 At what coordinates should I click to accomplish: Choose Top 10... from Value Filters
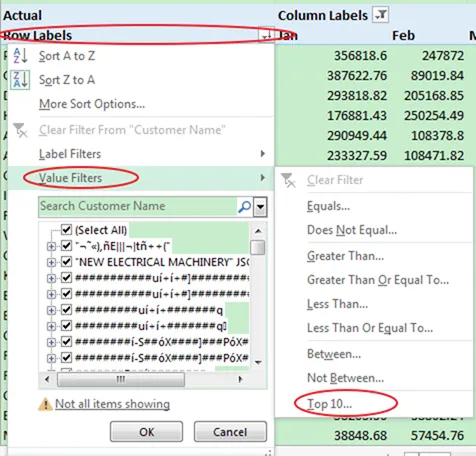[329, 404]
